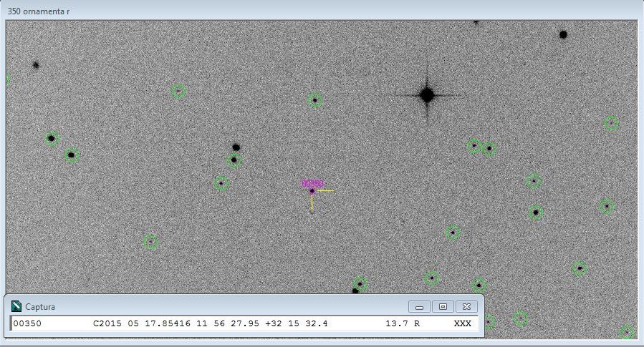Click the 'XXX' observatory code in data line
The height and width of the screenshot is (347, 644).
point(463,323)
